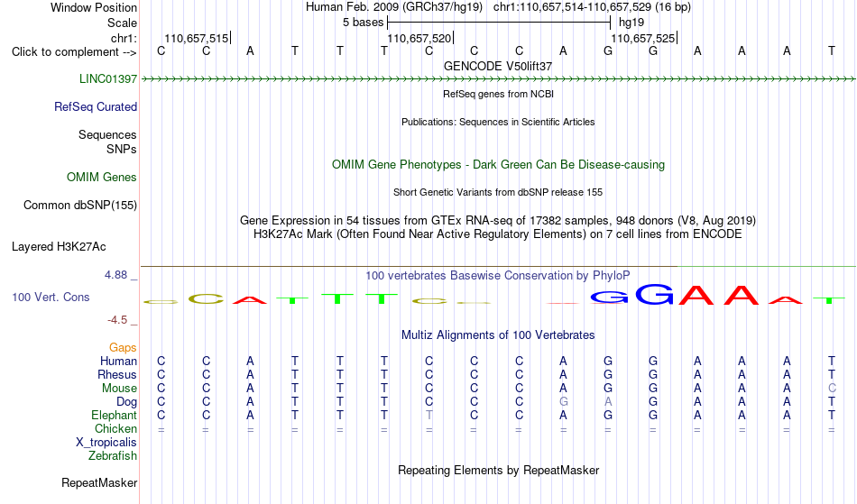This screenshot has width=857, height=504.
Task: Click the GENCODE V50lift37 track title
Action: click(498, 66)
